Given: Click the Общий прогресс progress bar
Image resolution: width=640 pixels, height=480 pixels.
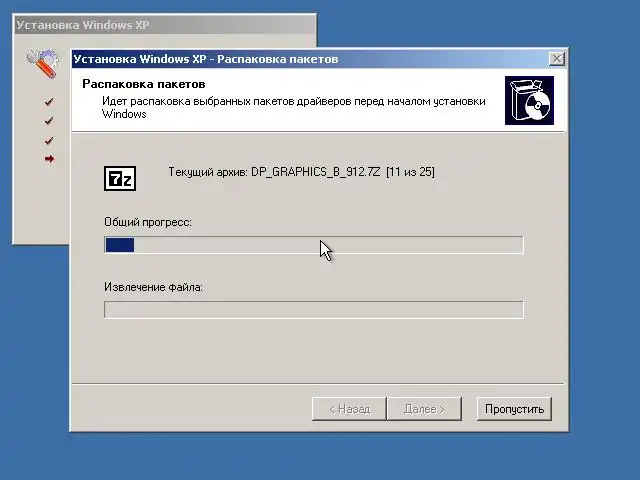Looking at the screenshot, I should click(x=313, y=245).
